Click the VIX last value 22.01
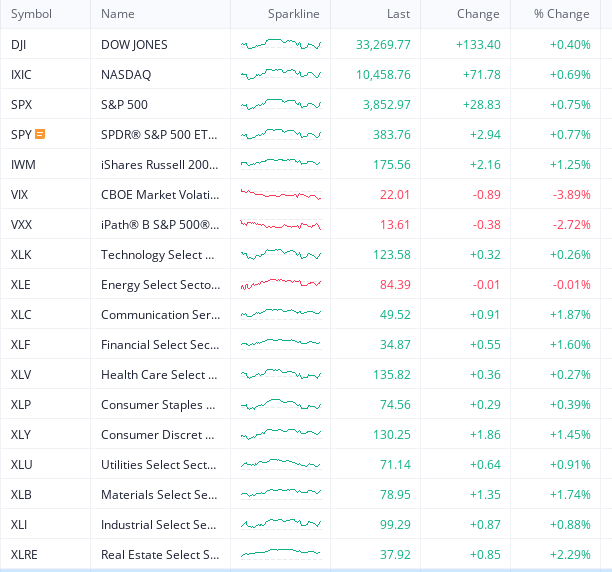612x572 pixels. click(x=395, y=195)
